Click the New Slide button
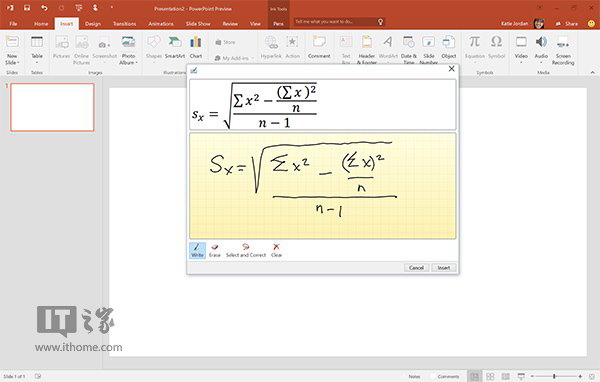 12,50
